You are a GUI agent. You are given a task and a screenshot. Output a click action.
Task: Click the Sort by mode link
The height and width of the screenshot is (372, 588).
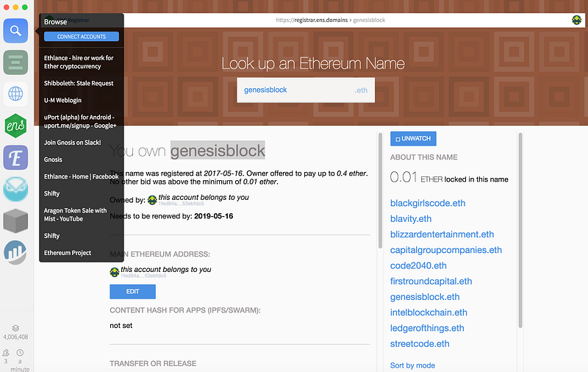coord(412,365)
